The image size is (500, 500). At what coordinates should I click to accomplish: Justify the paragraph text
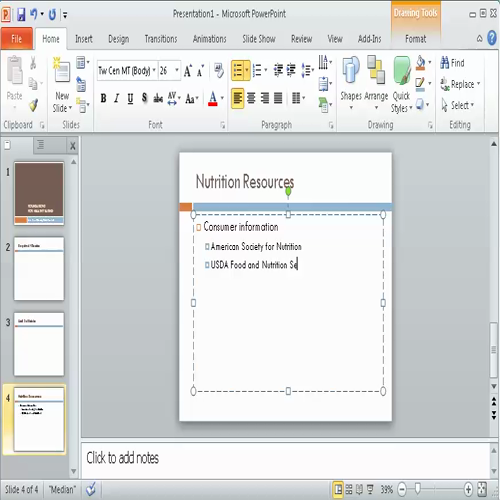coord(278,98)
